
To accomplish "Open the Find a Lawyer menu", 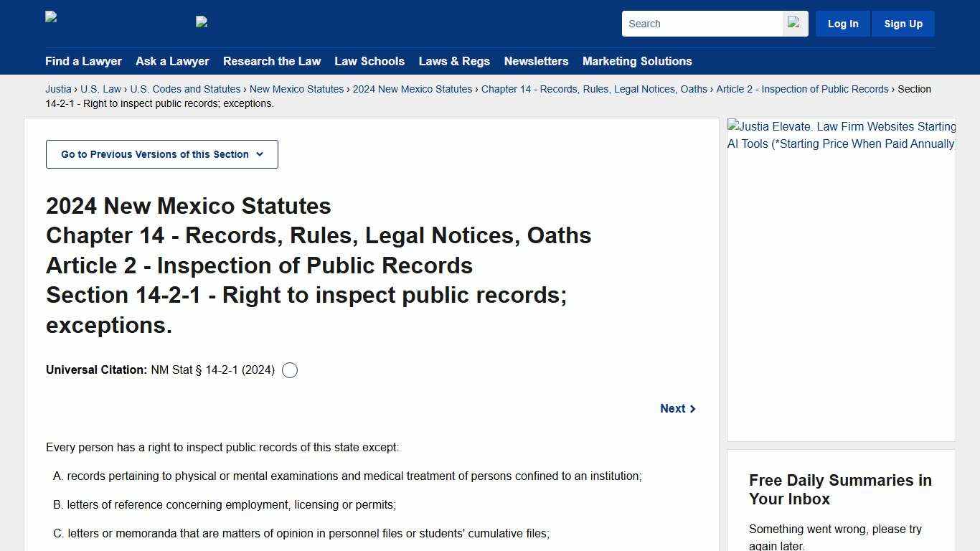I will (x=83, y=61).
